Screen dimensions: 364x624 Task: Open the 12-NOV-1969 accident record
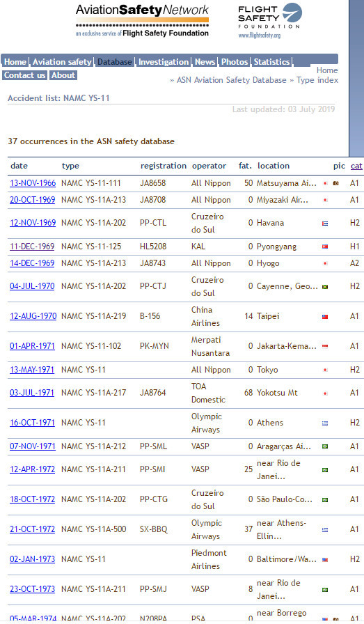pyautogui.click(x=33, y=223)
